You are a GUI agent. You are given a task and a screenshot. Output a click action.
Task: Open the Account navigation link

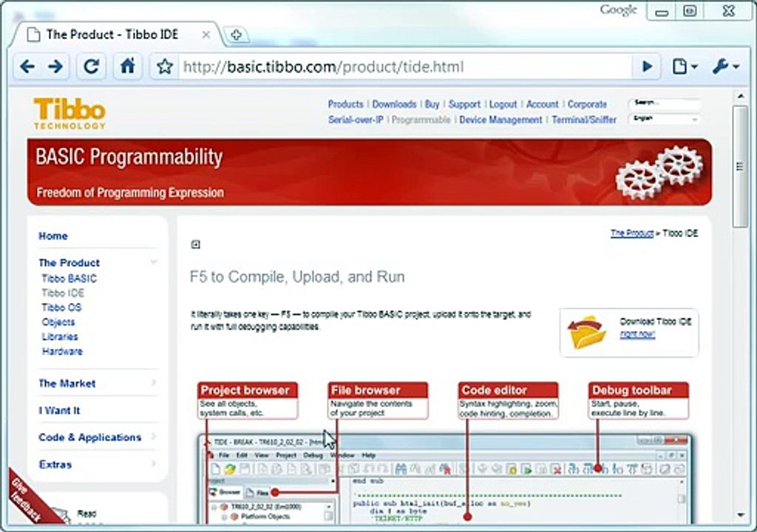click(x=542, y=104)
